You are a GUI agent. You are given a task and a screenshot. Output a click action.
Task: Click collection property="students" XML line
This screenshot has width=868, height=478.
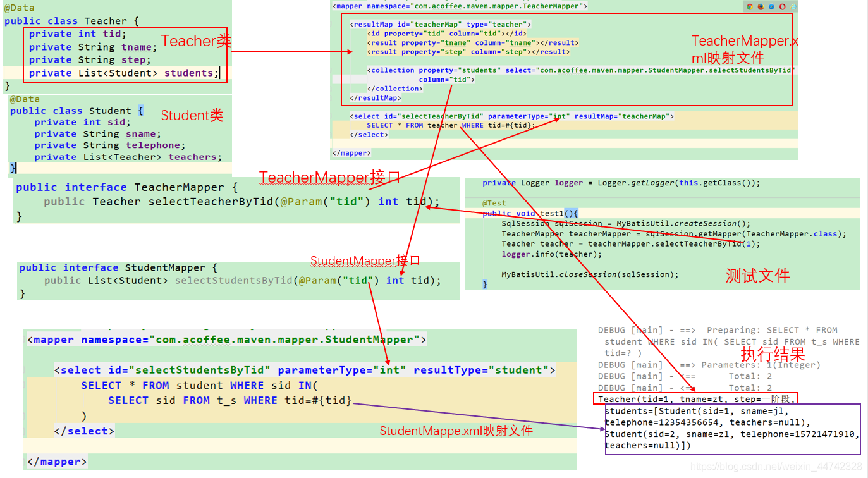(x=581, y=70)
